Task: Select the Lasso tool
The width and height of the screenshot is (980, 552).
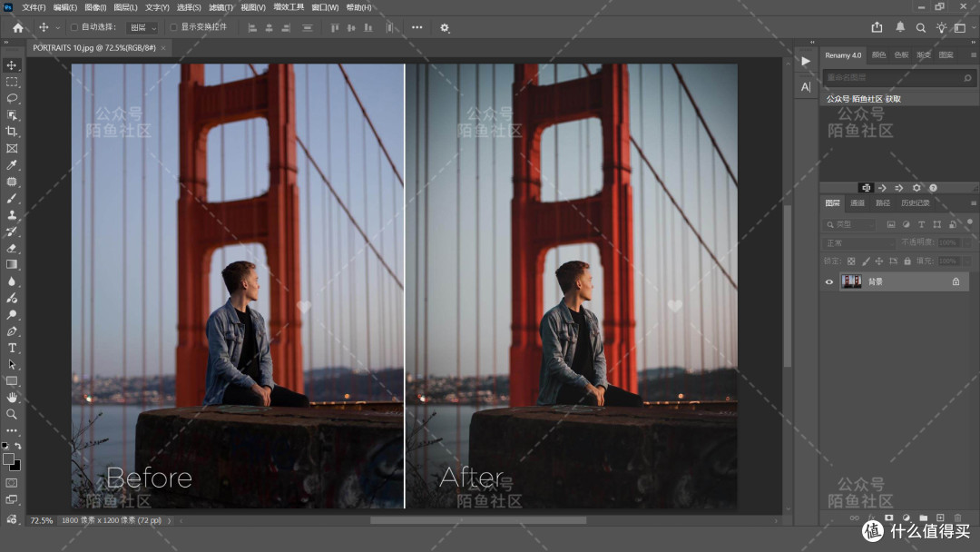Action: [x=12, y=99]
